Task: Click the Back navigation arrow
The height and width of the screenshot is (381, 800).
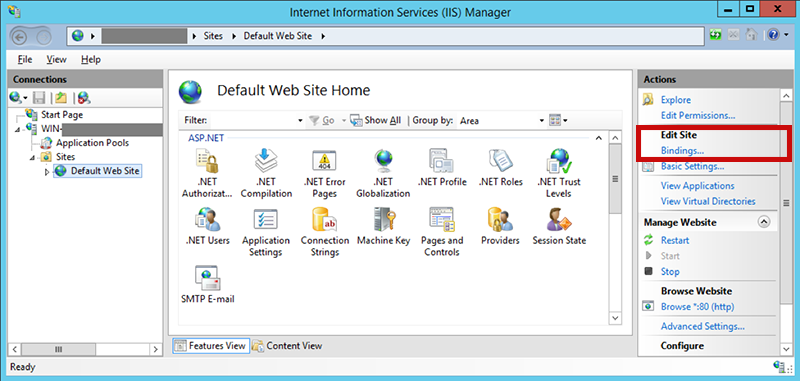Action: [19, 36]
